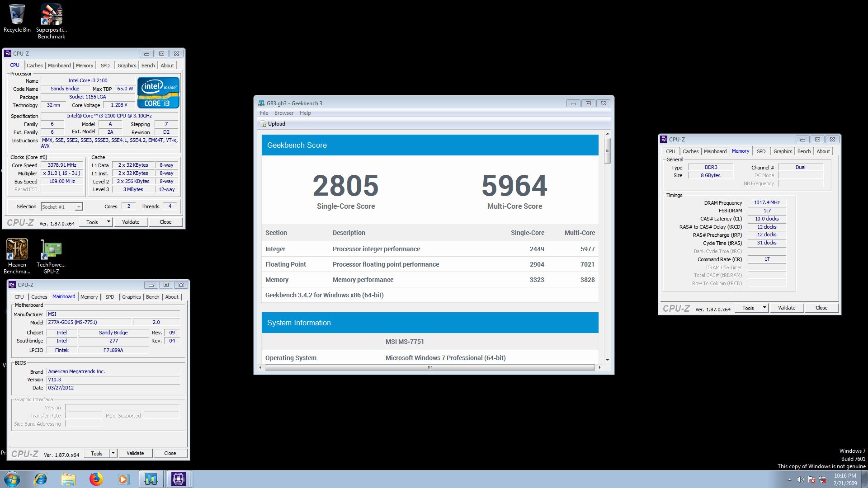The width and height of the screenshot is (868, 488).
Task: Click Close button in top-left CPU-Z
Action: [x=165, y=222]
